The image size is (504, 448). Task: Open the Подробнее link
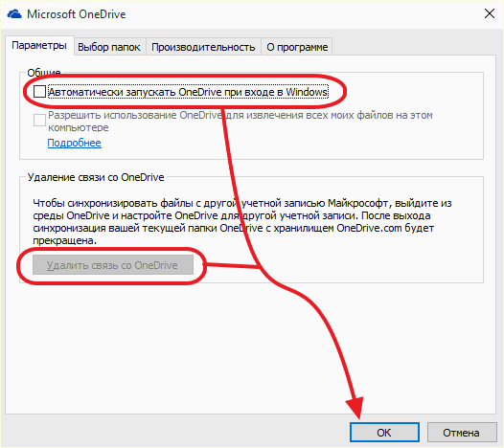click(x=74, y=143)
